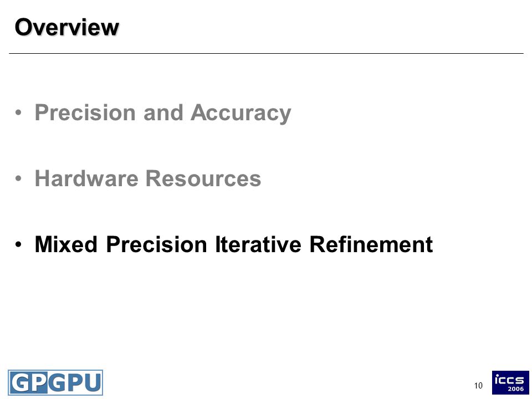Click the 'iccs' lettering in the logo

point(509,379)
